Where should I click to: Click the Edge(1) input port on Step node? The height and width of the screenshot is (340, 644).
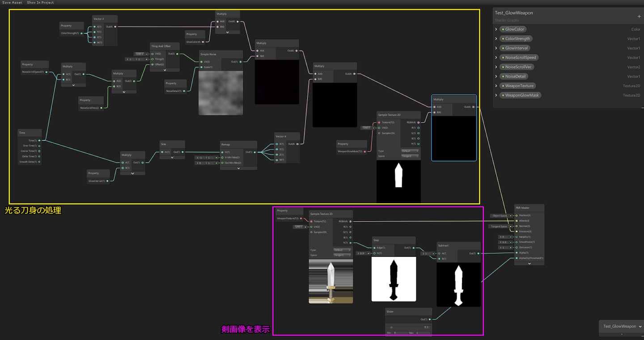pos(375,248)
